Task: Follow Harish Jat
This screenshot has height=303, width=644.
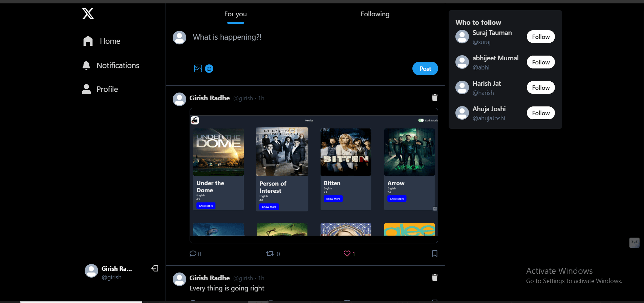Action: point(541,87)
